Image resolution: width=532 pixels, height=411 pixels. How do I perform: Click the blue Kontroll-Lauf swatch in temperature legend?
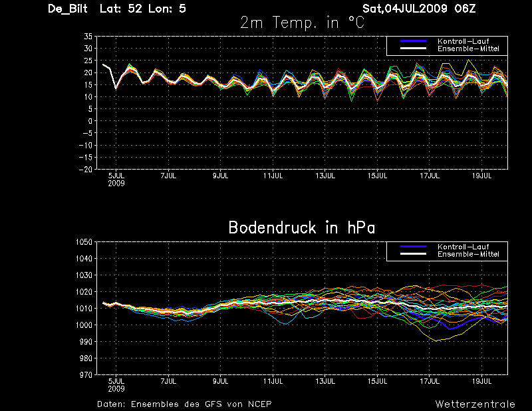[x=413, y=41]
